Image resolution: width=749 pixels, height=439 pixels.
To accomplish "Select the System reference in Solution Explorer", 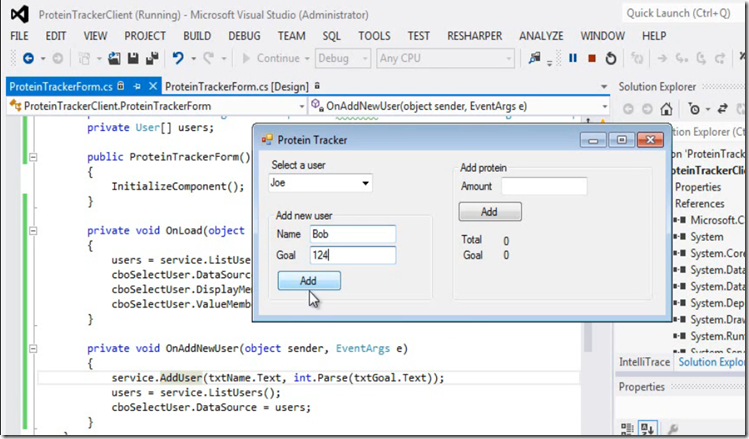I will [706, 237].
